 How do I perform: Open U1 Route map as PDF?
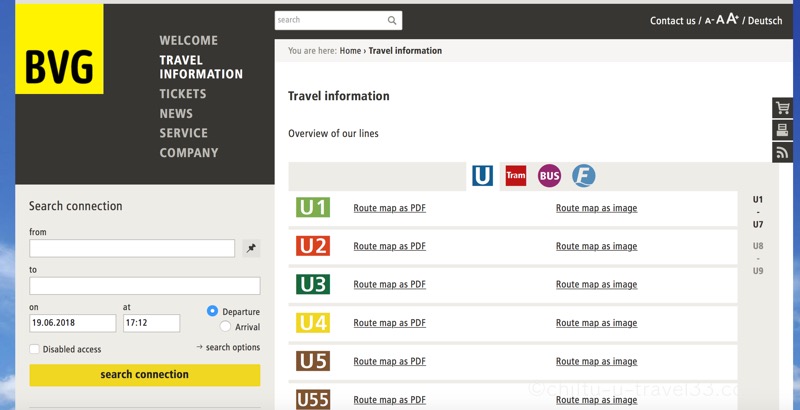(389, 208)
